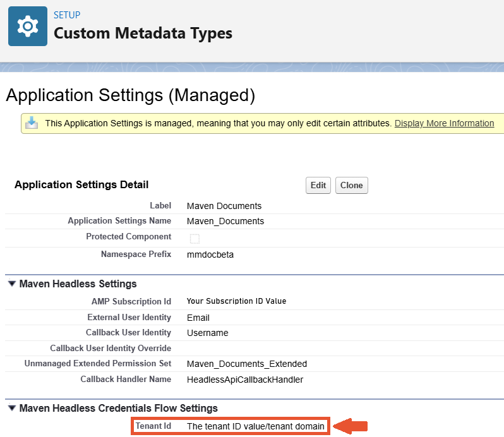This screenshot has width=504, height=437.
Task: Click the Email External User Identity value
Action: click(x=198, y=318)
